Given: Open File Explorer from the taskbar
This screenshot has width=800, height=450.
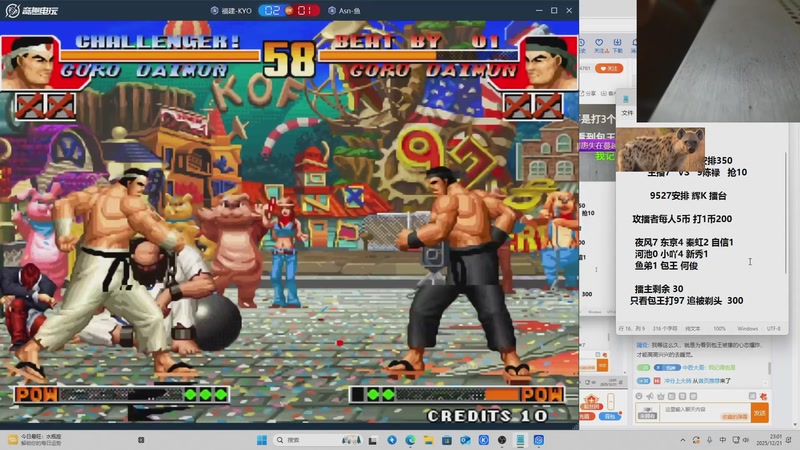Looking at the screenshot, I should [x=429, y=440].
